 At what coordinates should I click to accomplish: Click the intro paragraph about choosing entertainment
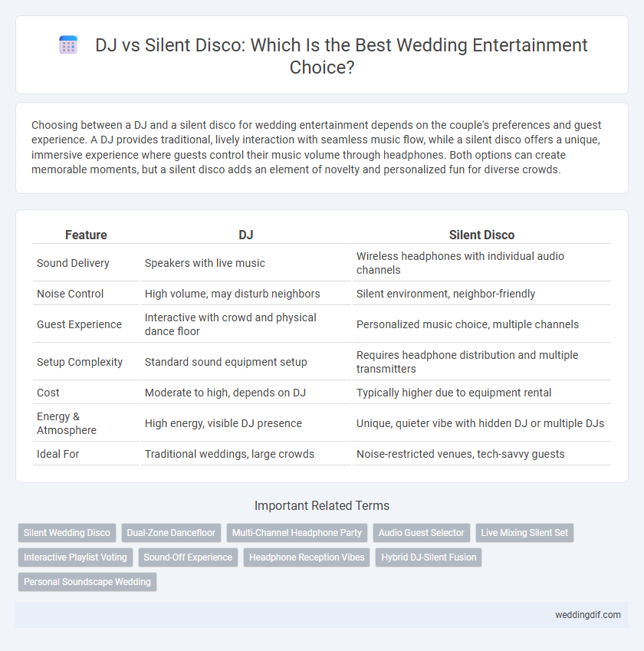click(x=316, y=147)
